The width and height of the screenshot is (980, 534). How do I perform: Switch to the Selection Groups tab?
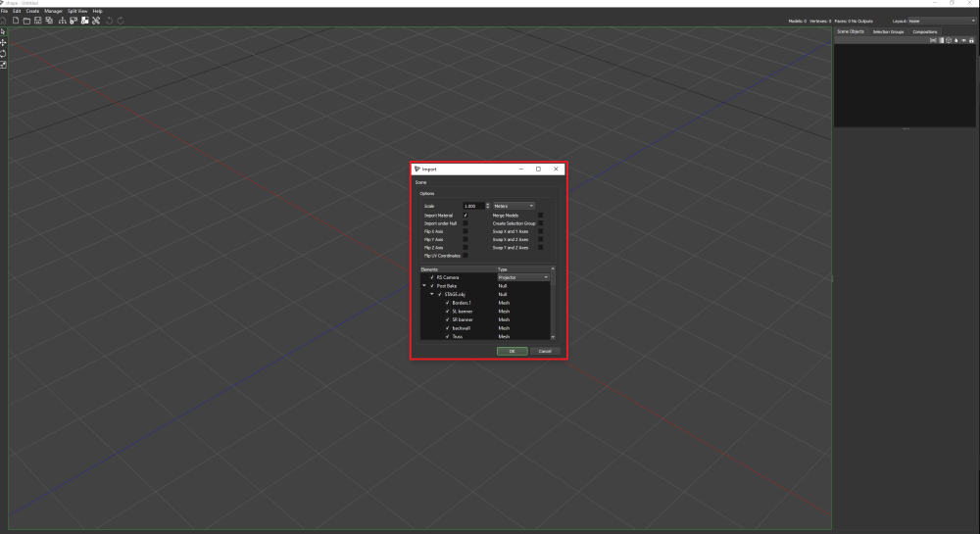[888, 32]
